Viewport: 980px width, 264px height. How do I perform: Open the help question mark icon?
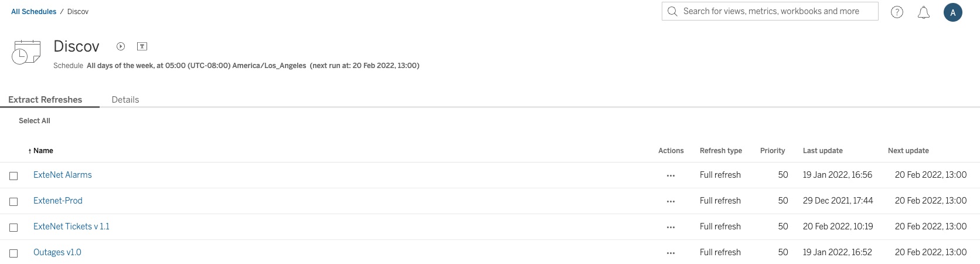(897, 12)
